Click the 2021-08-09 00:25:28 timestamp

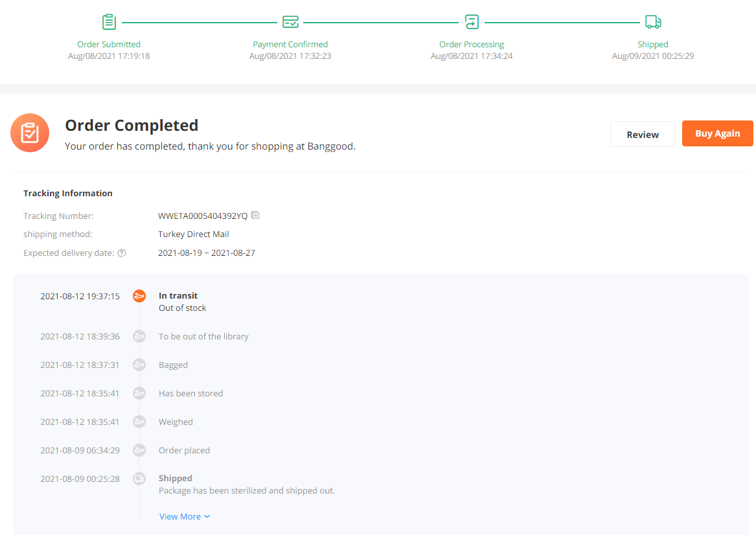80,479
